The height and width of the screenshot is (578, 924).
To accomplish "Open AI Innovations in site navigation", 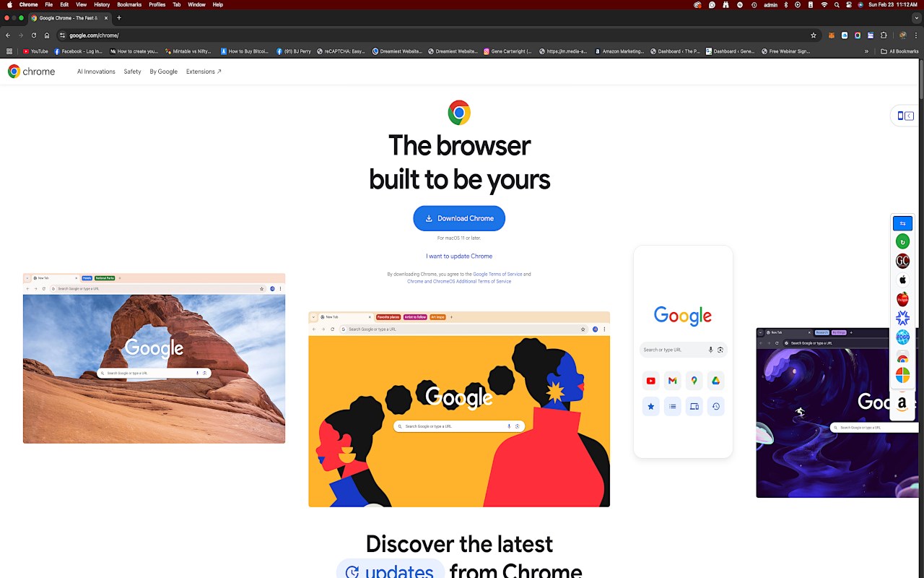I will pyautogui.click(x=96, y=72).
